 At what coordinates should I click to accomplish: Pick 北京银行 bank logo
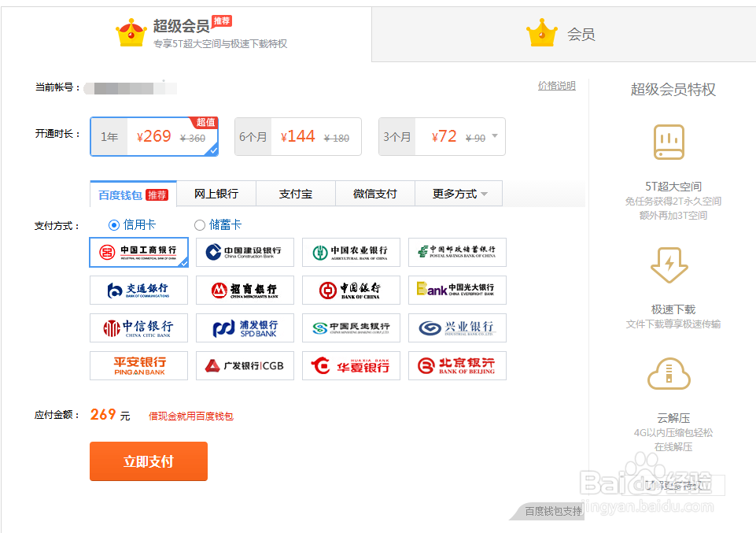point(457,365)
